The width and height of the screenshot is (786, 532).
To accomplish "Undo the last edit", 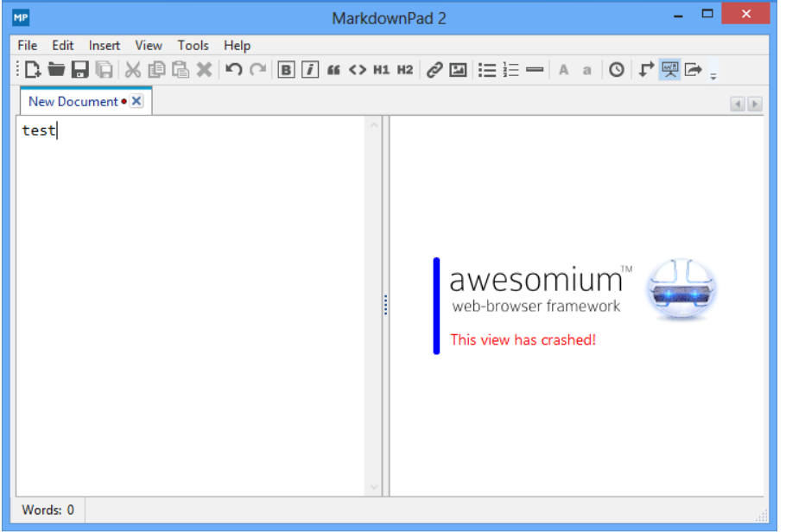I will point(233,70).
